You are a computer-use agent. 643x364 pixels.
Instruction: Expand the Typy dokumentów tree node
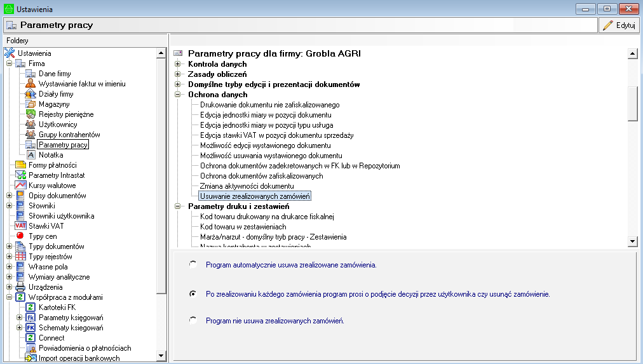(10, 246)
